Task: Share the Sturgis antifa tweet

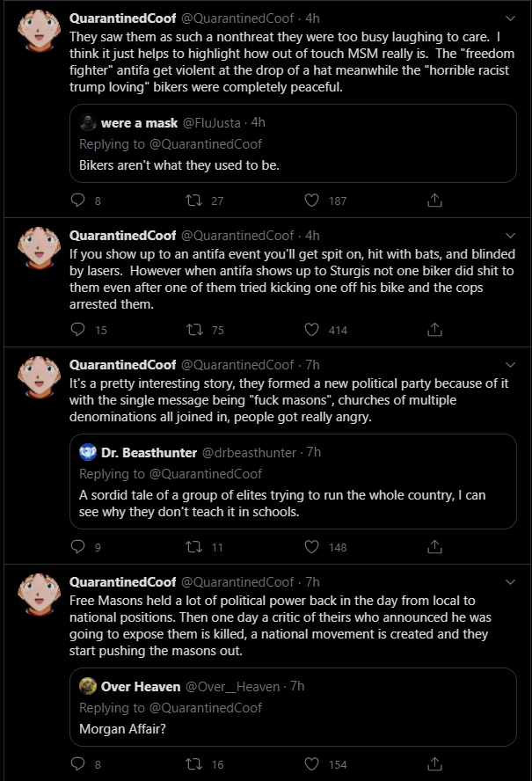Action: pos(434,329)
